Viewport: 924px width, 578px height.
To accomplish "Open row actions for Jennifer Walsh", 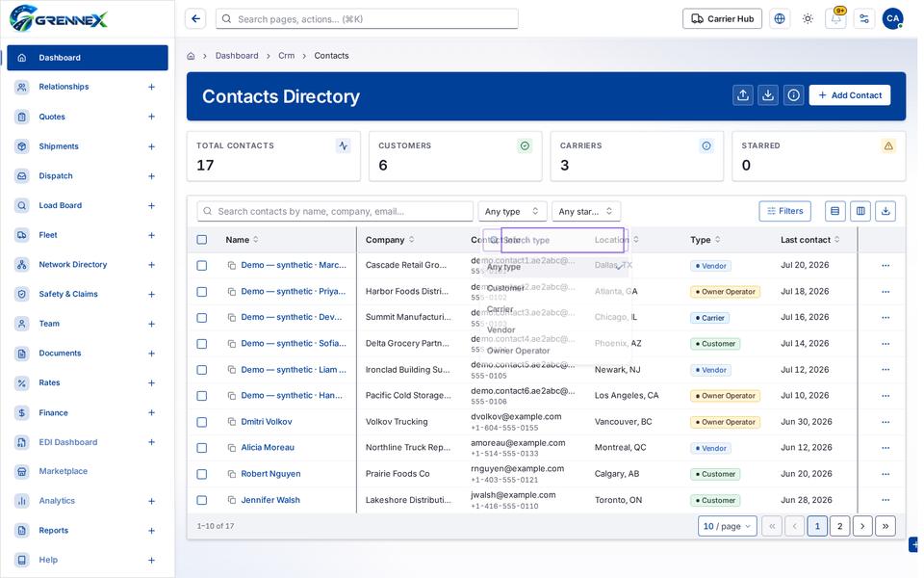I will point(885,500).
